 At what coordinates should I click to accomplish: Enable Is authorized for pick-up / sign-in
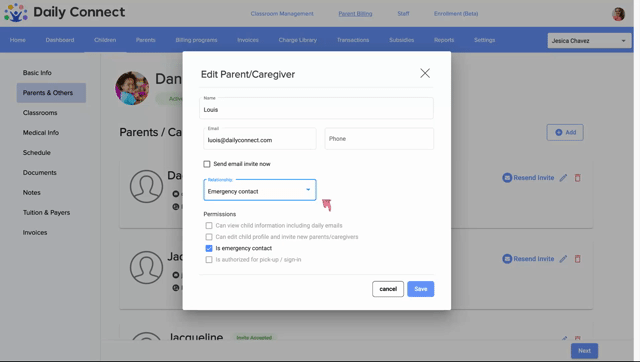[x=209, y=260]
